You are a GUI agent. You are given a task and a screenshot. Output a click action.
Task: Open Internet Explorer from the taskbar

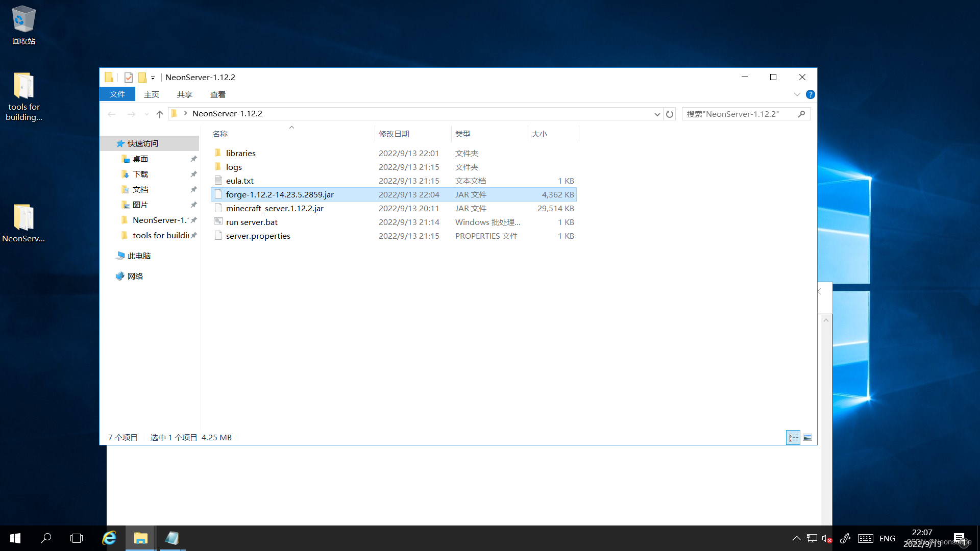coord(109,538)
